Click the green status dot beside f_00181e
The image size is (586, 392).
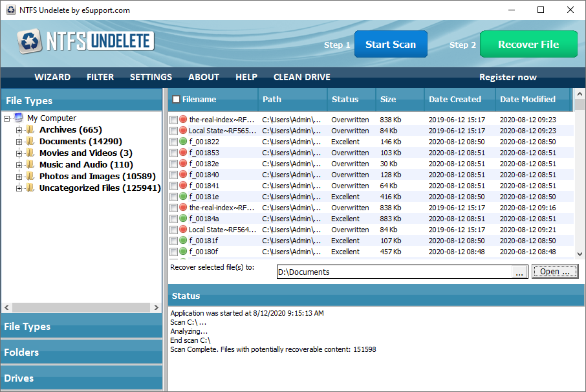[183, 197]
